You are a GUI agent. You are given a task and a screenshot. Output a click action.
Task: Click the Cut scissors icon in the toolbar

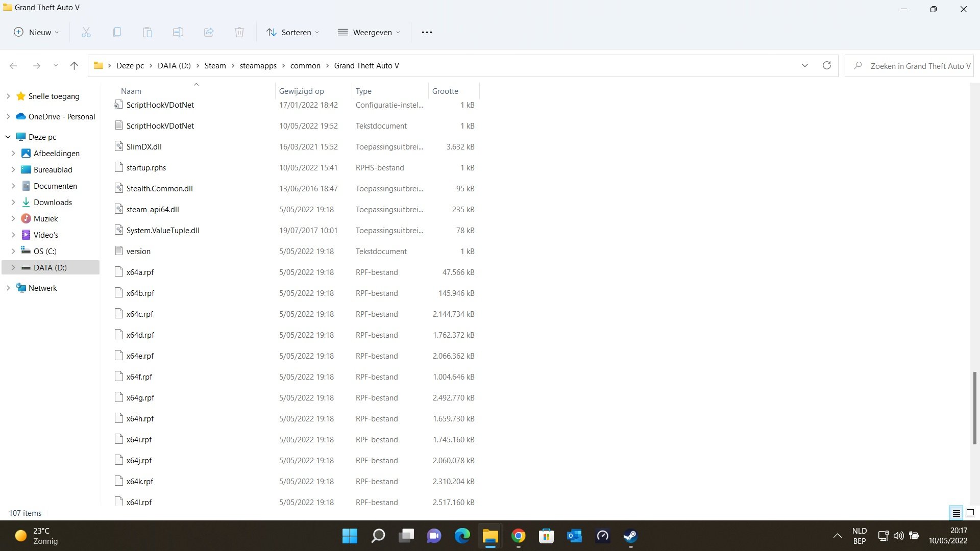[86, 33]
